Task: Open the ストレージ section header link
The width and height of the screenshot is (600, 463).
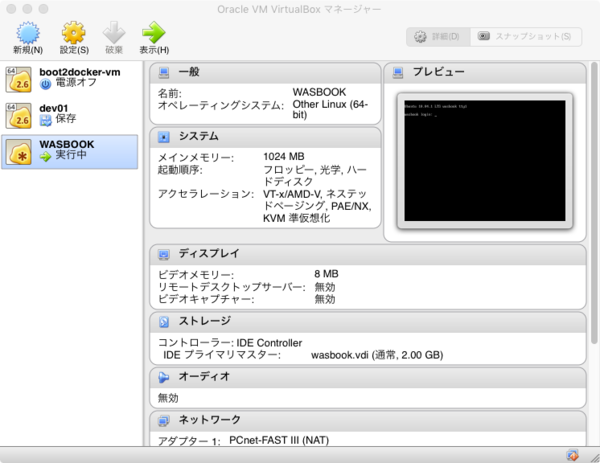Action: click(205, 321)
